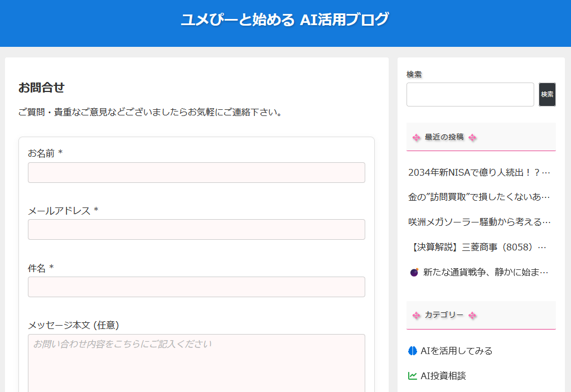Focus the お名前 input field

coord(196,173)
